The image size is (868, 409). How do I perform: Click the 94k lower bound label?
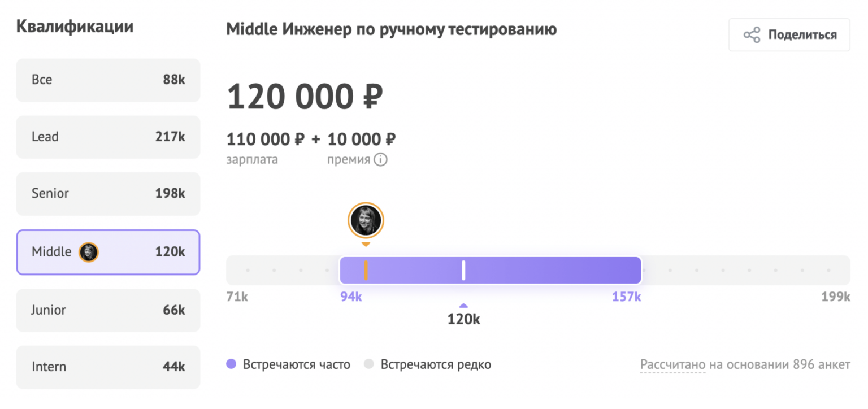(x=351, y=297)
